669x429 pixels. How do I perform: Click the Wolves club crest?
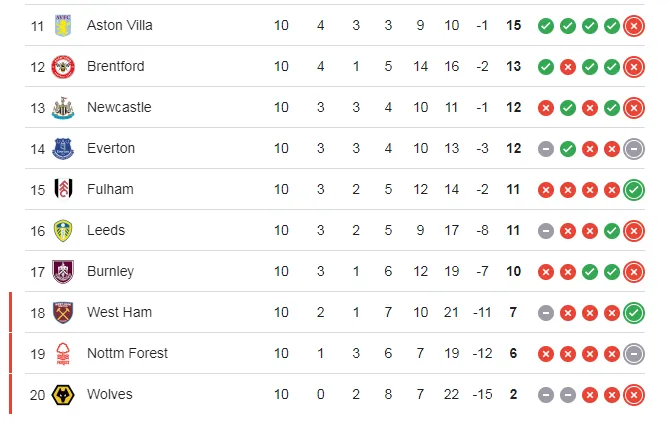pos(64,394)
